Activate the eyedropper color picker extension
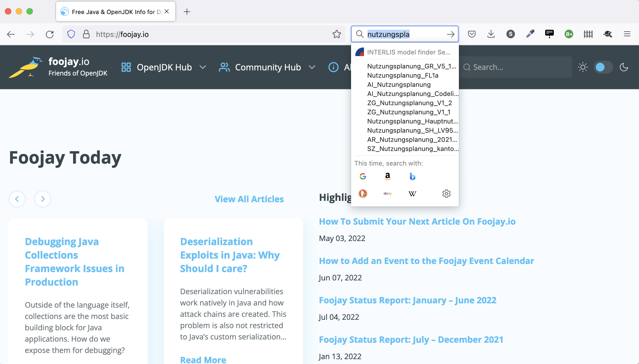Screen dimensions: 639x364 pyautogui.click(x=530, y=34)
